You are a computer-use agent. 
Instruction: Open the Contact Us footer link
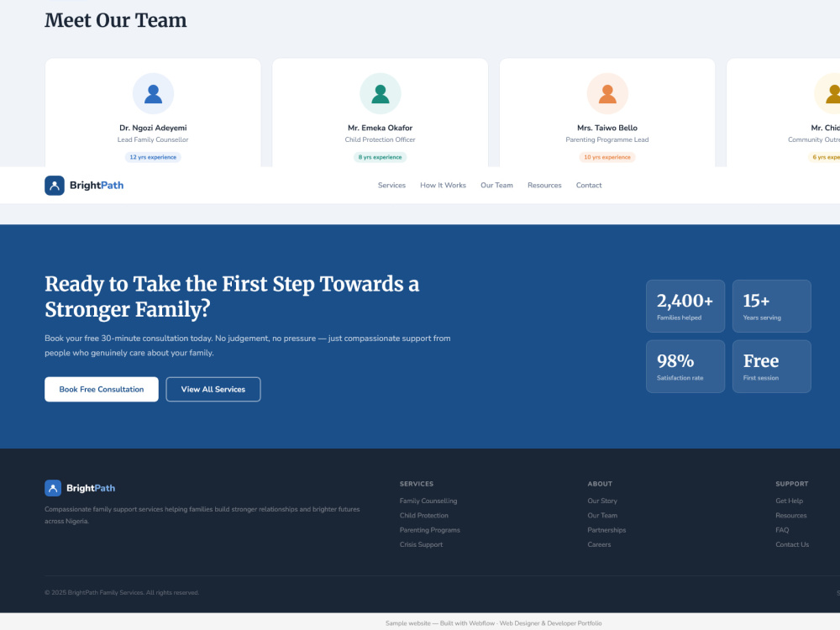tap(792, 544)
